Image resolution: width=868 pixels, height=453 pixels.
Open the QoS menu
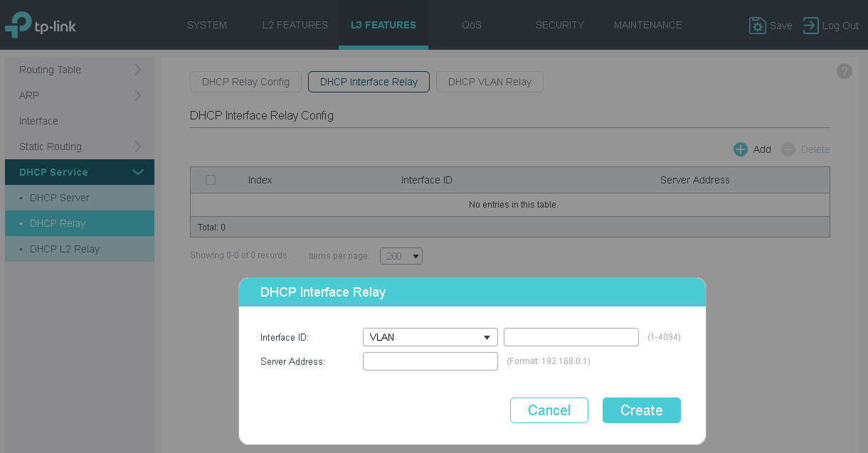pos(472,25)
